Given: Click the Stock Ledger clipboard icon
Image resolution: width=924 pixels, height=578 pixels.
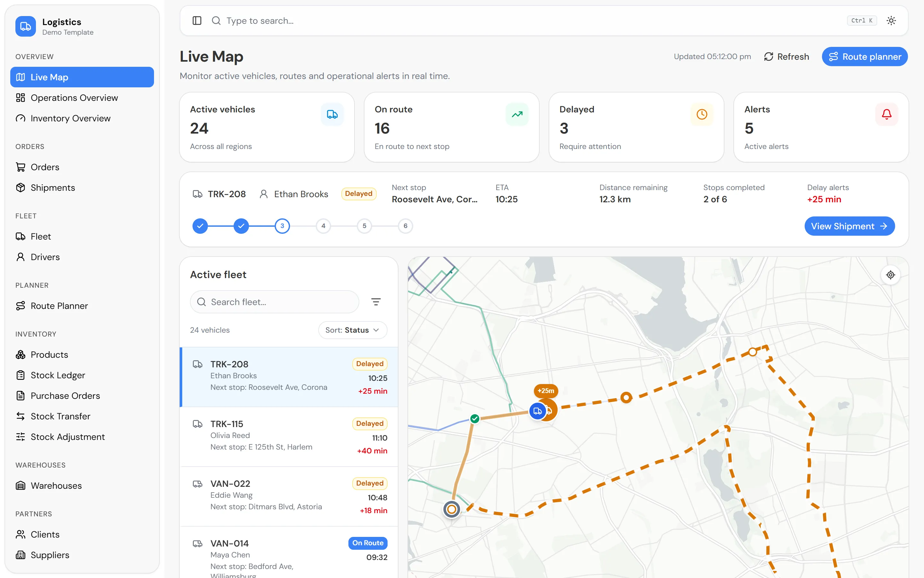Looking at the screenshot, I should point(21,375).
